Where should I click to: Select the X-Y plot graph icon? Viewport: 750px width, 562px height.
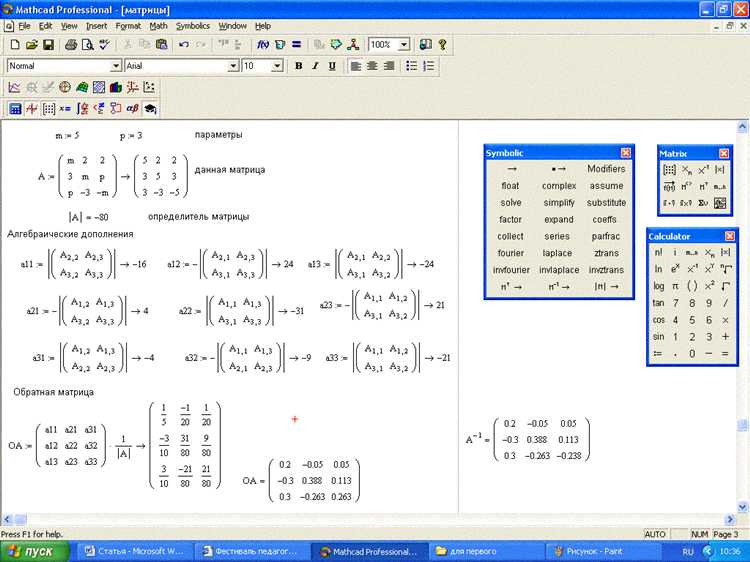[15, 88]
